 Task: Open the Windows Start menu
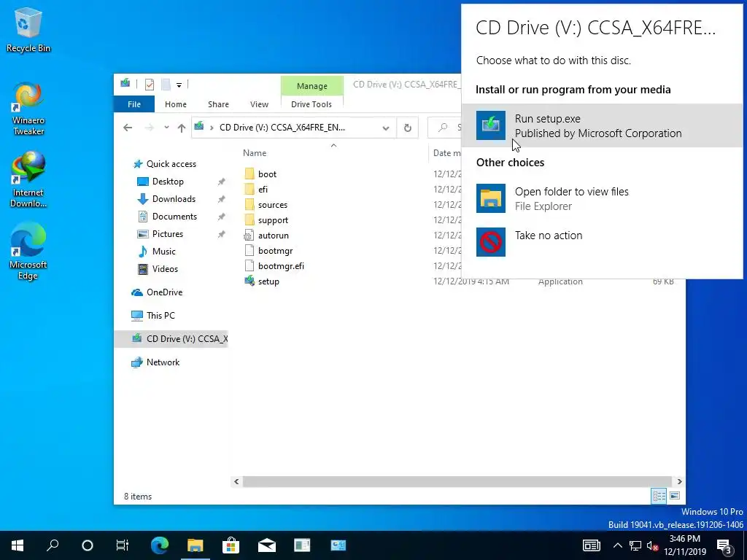tap(18, 545)
